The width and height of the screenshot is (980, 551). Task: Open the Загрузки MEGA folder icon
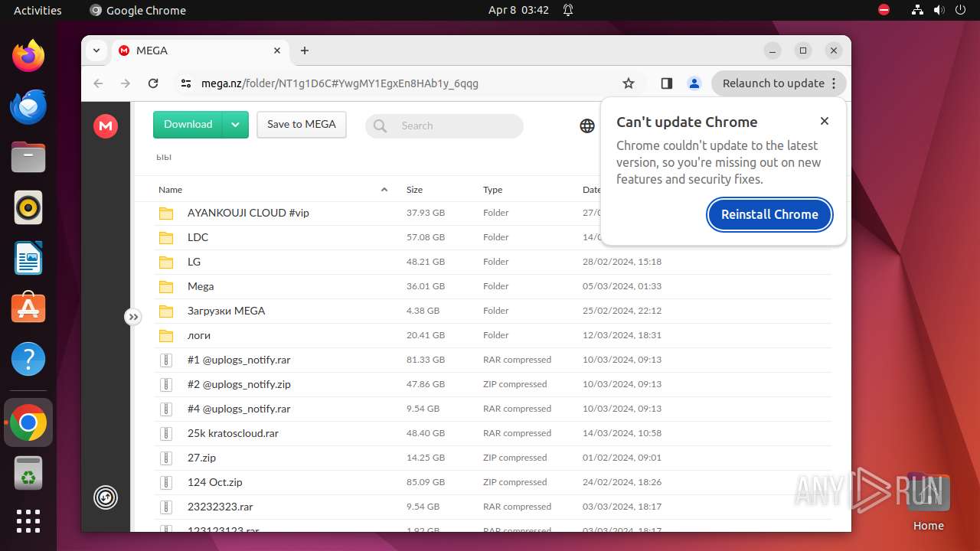coord(166,311)
